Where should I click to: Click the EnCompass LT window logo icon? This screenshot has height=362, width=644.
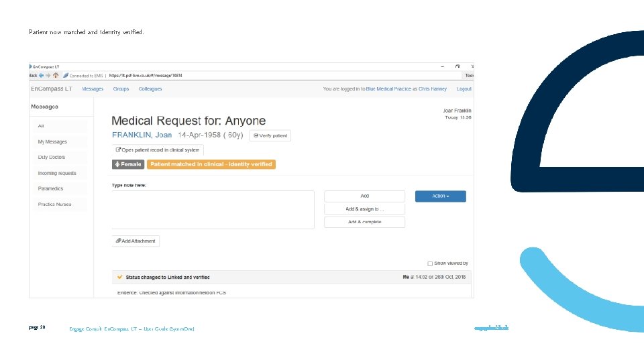click(30, 66)
